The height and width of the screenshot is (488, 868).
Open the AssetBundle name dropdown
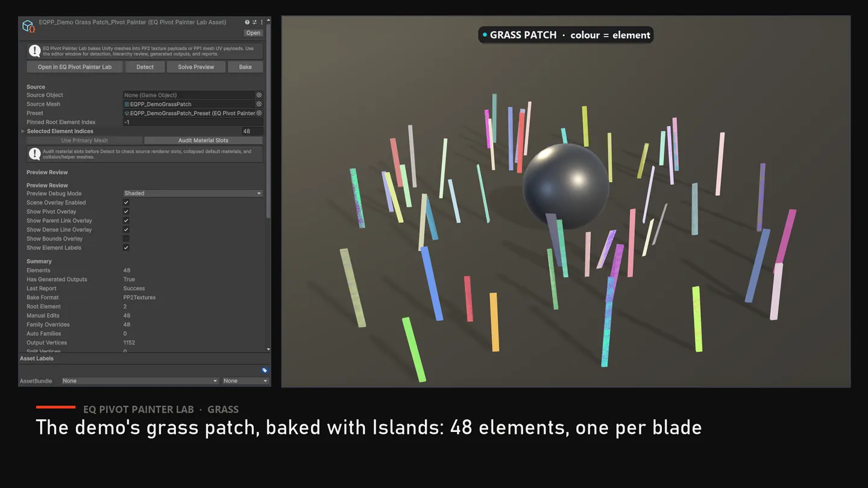click(140, 381)
